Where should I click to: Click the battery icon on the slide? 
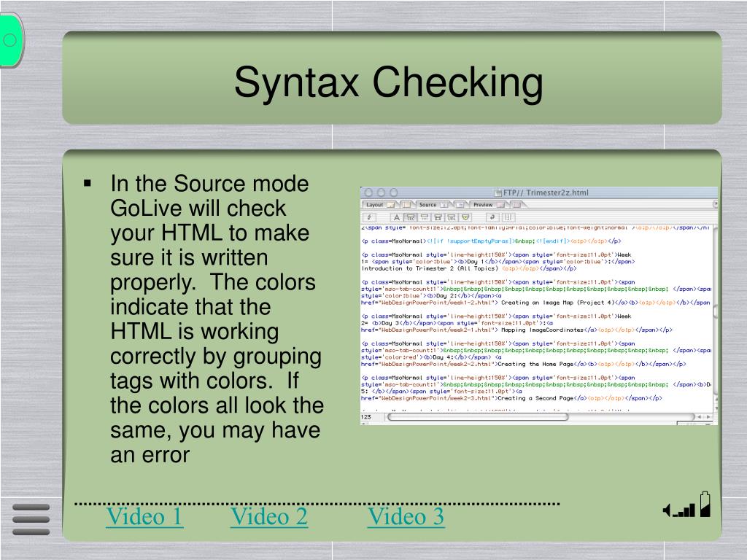pos(705,505)
